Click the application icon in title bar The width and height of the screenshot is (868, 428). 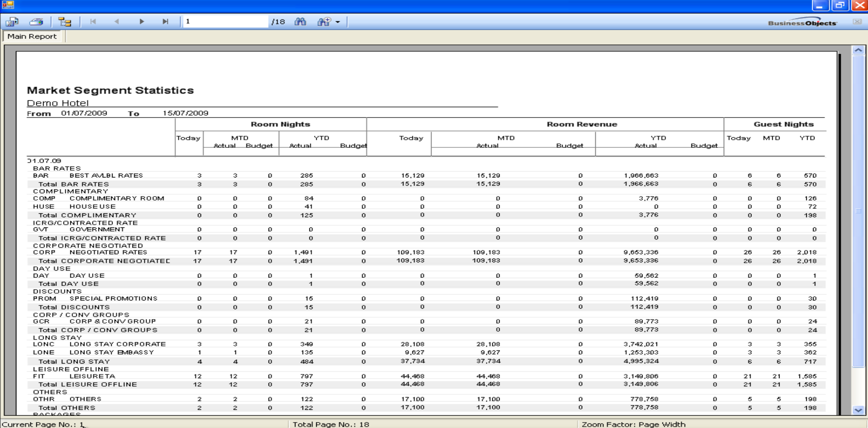coord(8,5)
